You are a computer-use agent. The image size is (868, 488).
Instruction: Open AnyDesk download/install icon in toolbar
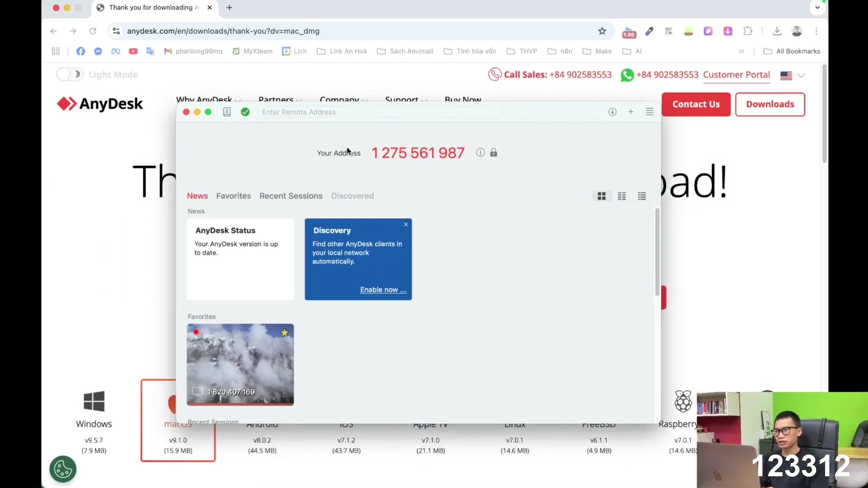612,112
